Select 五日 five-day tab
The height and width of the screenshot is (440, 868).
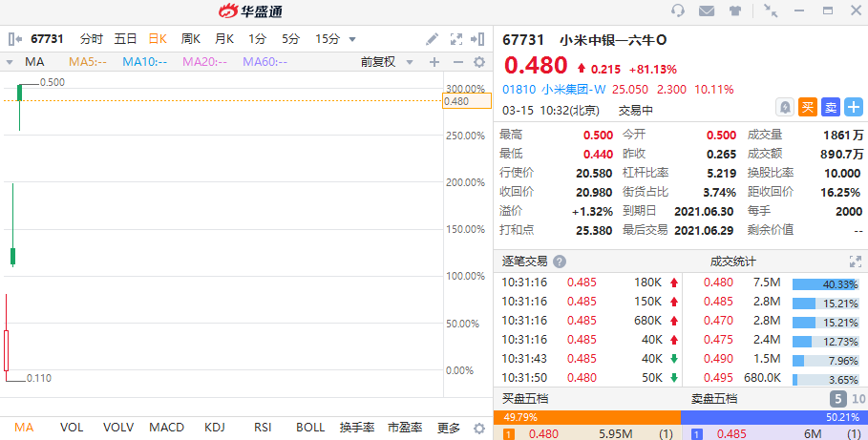(125, 39)
